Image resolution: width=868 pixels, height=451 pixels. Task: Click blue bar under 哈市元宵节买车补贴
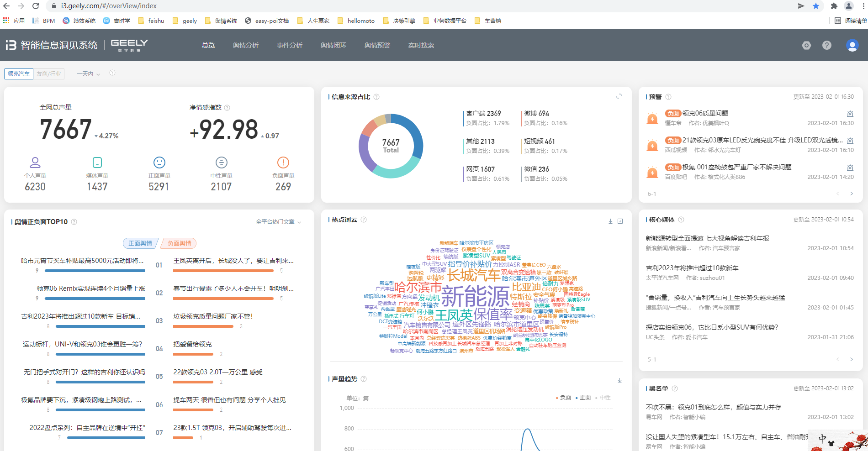click(x=95, y=271)
